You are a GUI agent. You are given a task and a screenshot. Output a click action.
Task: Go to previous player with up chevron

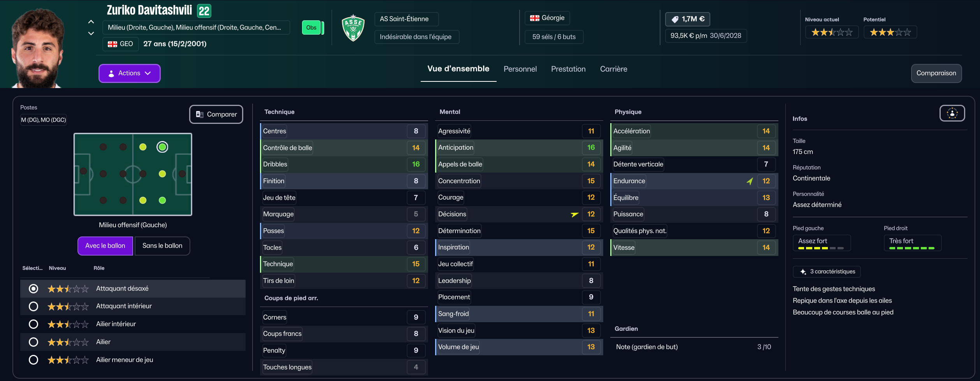[91, 22]
